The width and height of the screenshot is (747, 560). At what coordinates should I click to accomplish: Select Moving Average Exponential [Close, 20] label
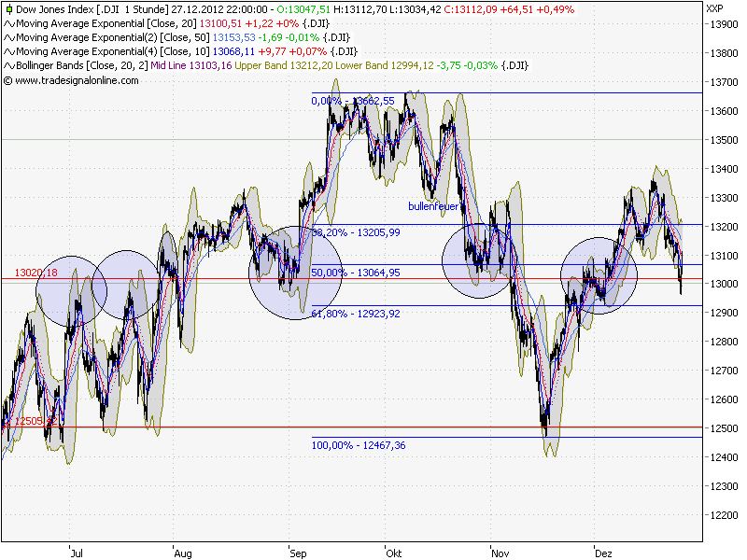tap(106, 24)
